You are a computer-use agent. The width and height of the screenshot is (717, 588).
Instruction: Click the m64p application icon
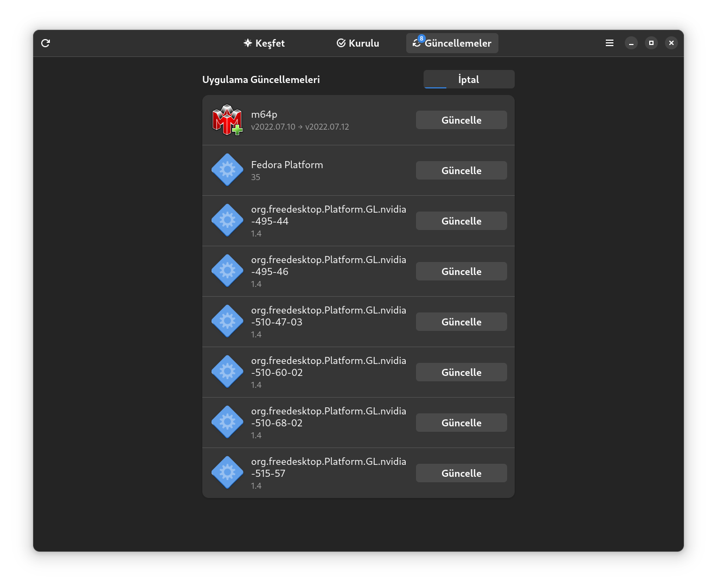tap(227, 120)
